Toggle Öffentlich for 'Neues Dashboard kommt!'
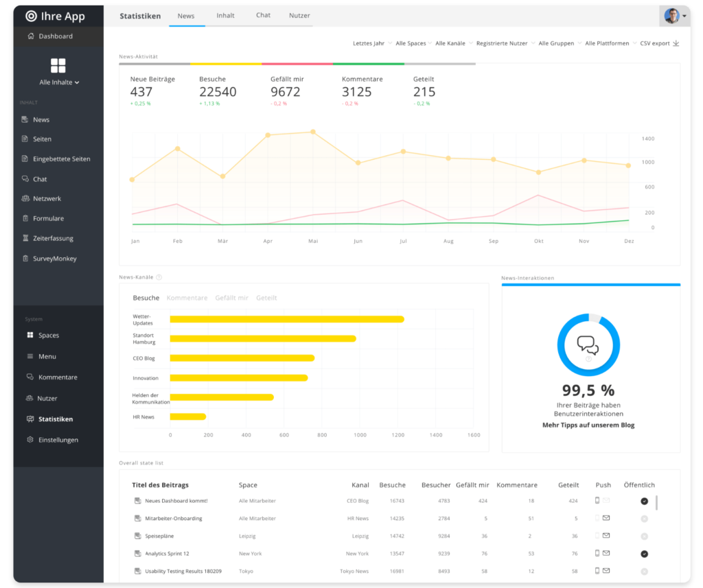 (x=643, y=501)
